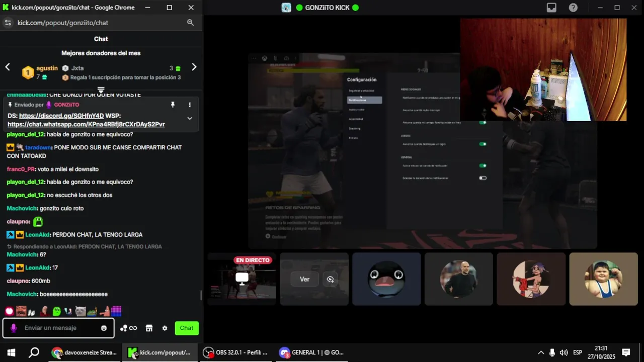Collapse the pinned message chevron
Viewport: 644px width, 362px height.
190,118
